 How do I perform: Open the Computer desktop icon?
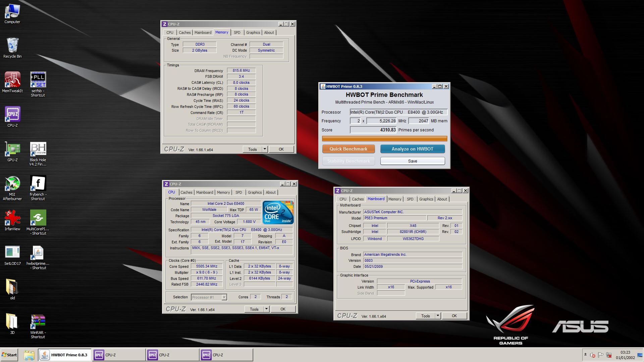point(12,13)
